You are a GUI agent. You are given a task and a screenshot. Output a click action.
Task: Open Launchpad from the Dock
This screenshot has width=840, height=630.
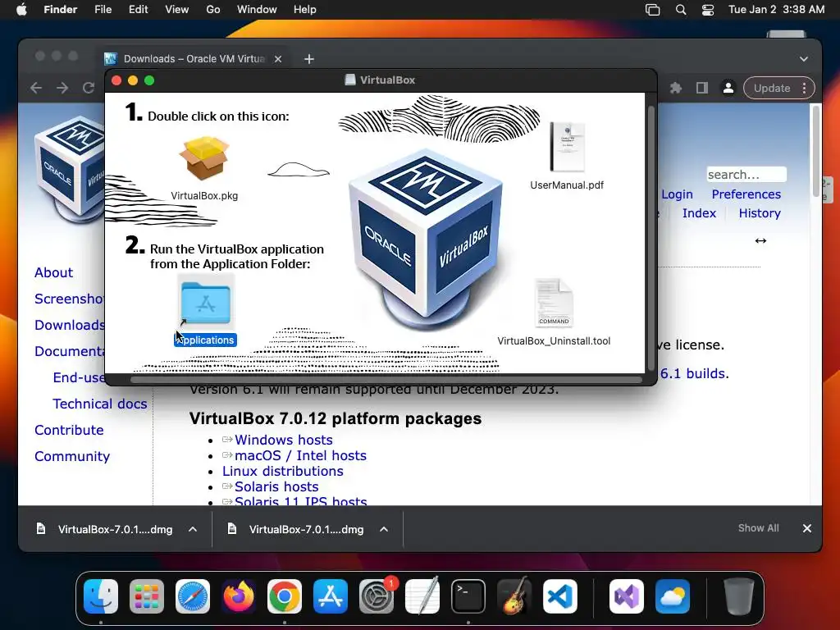click(x=147, y=596)
